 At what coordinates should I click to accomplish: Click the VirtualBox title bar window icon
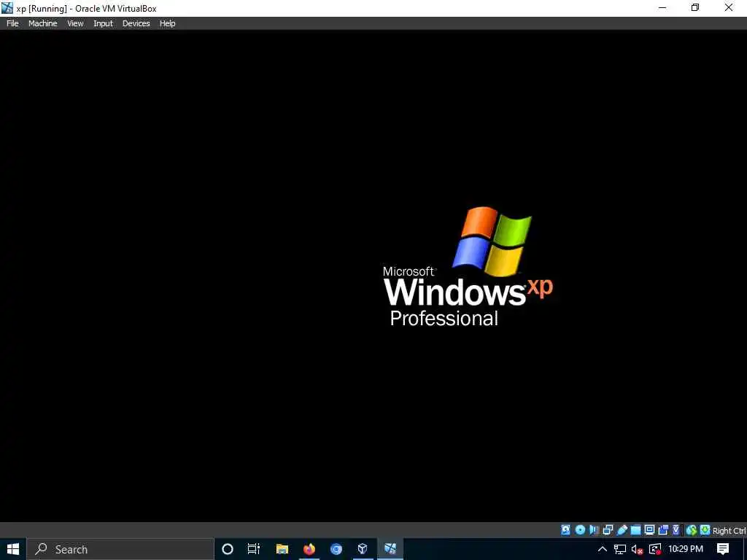7,8
